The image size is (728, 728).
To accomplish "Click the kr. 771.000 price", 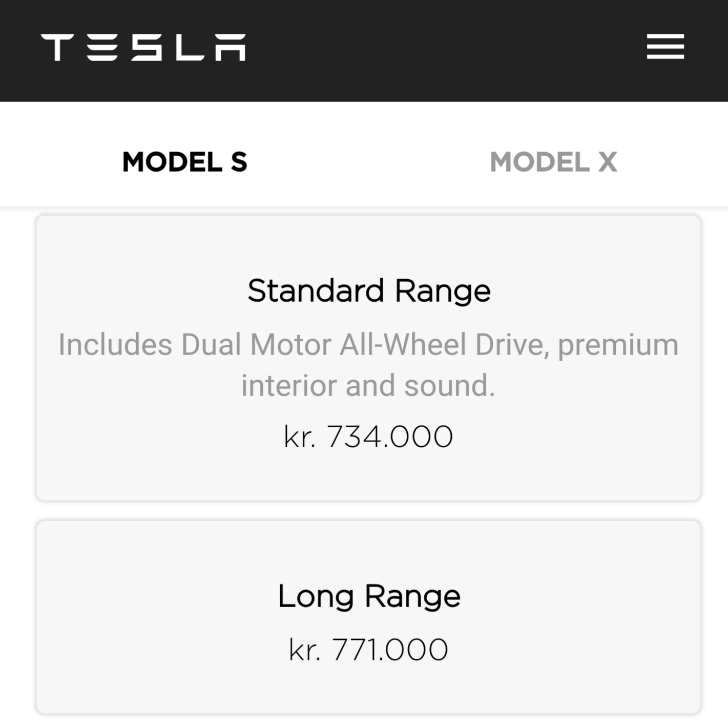I will coord(368,650).
